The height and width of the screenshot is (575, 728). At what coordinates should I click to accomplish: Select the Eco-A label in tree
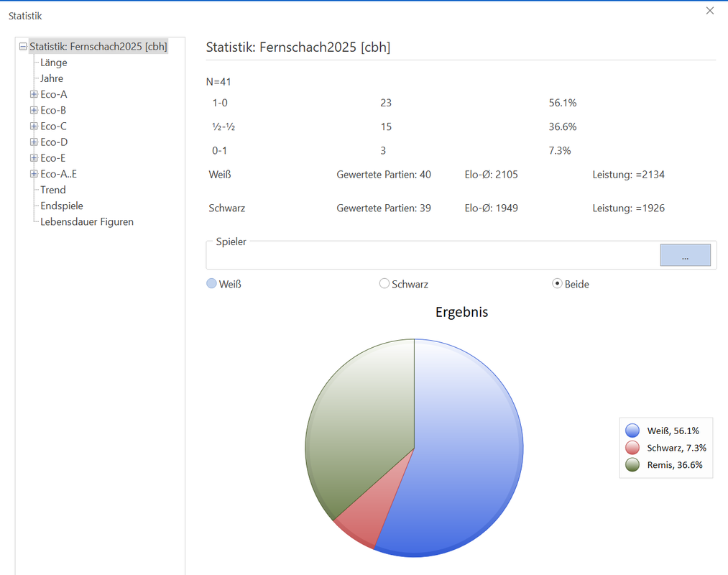coord(54,94)
